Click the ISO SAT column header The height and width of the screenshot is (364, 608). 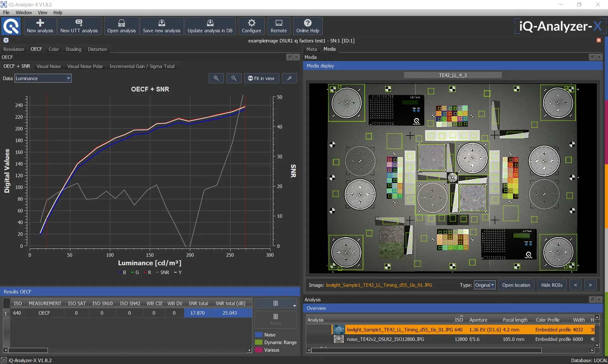(x=77, y=303)
